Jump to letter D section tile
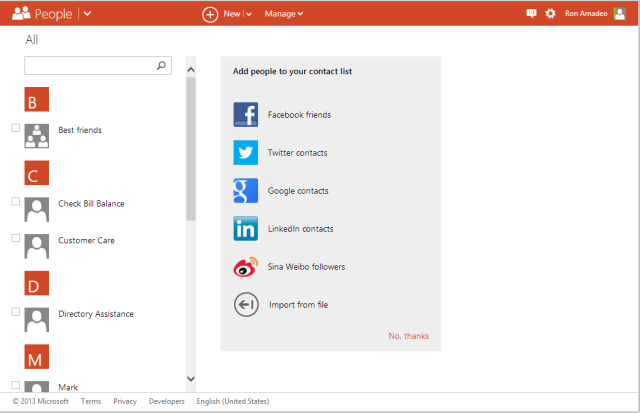The width and height of the screenshot is (640, 413). [37, 283]
